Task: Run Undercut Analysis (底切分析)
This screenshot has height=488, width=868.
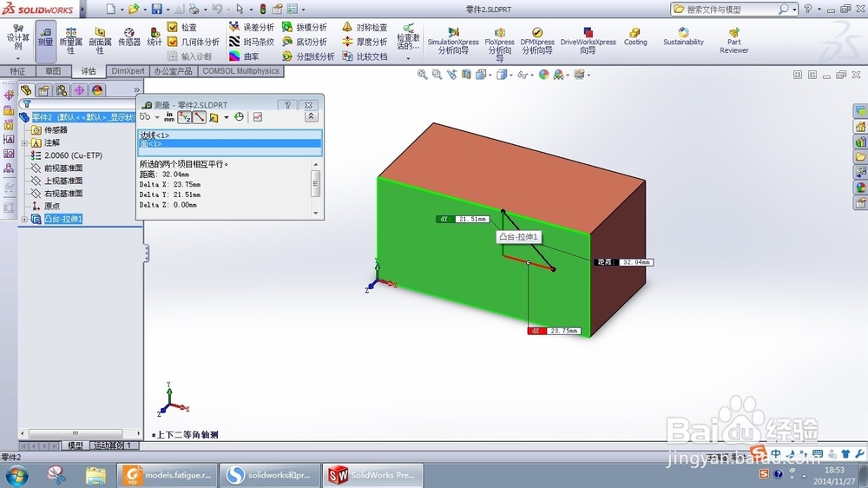Action: 305,42
